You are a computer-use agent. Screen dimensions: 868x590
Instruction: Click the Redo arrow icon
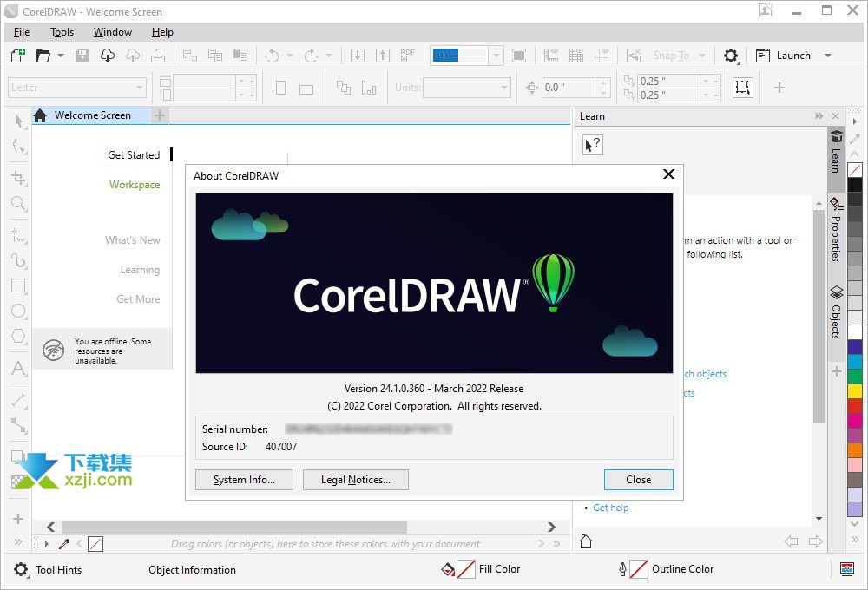(x=311, y=56)
